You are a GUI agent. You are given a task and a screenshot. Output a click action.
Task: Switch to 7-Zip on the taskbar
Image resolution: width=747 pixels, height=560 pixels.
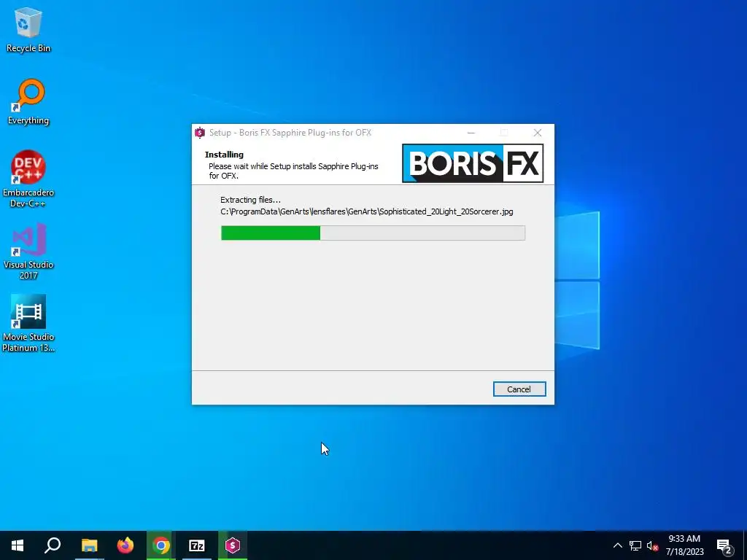(x=197, y=545)
